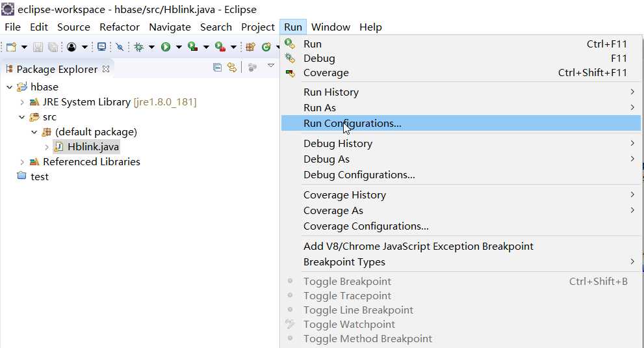644x348 pixels.
Task: Open dropdown arrow beside the user icon
Action: click(x=84, y=47)
